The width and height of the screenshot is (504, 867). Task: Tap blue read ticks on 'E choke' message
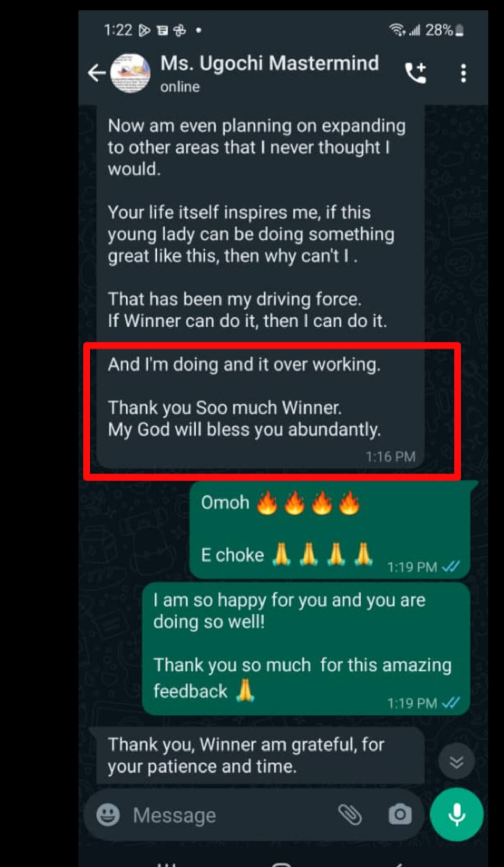point(451,566)
